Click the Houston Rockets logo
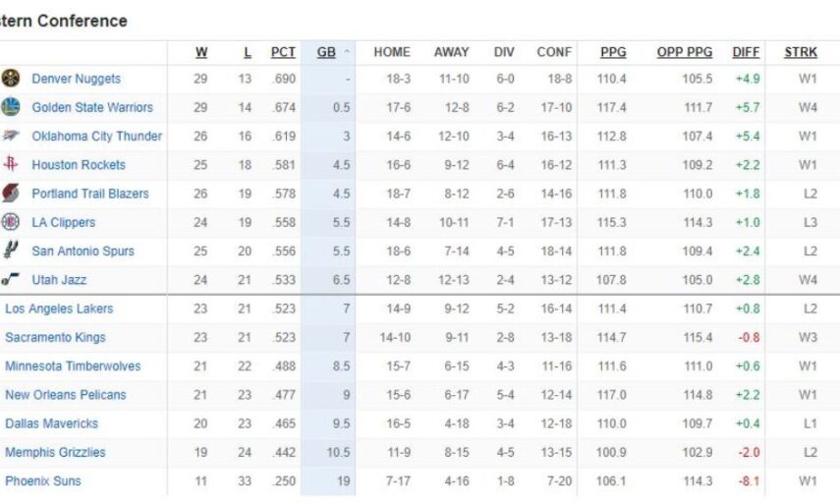Screen dimensions: 840x504 (11, 164)
